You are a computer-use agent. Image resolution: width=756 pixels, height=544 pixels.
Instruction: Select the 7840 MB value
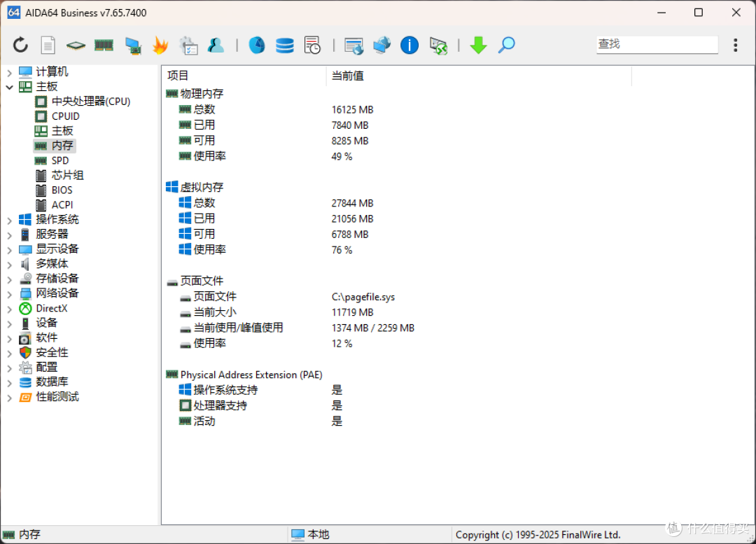[x=350, y=125]
